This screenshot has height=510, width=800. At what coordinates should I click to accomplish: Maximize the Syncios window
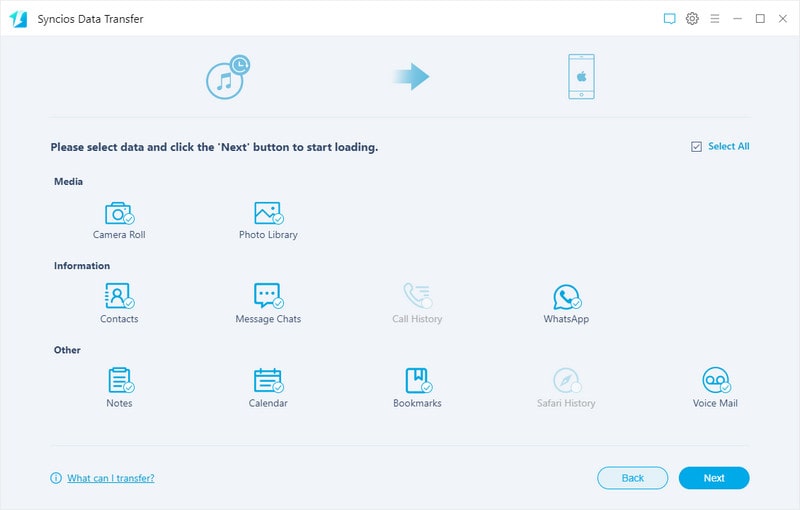point(760,19)
